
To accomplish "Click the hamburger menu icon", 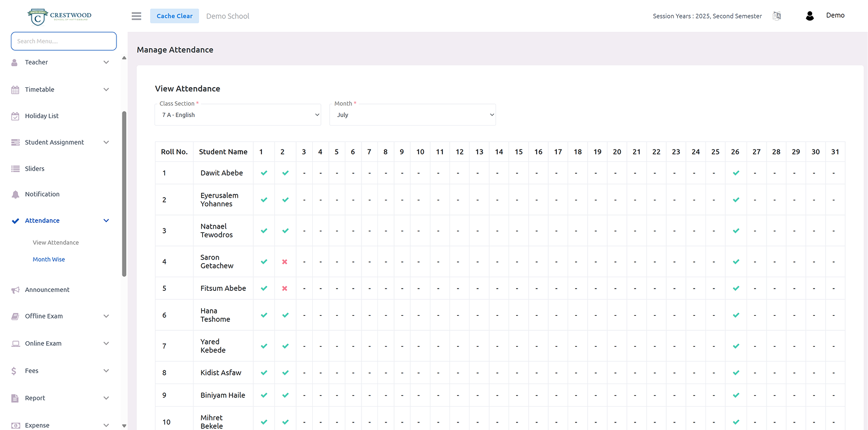I will [x=136, y=16].
